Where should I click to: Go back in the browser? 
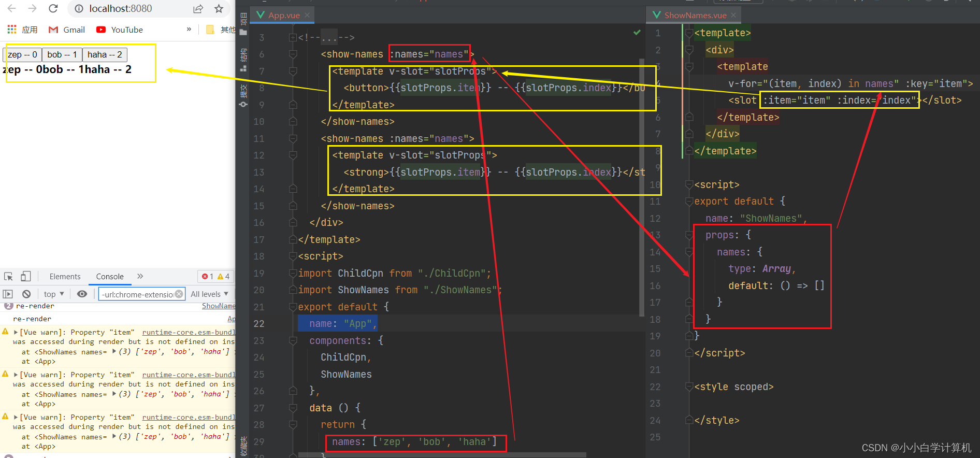tap(11, 8)
